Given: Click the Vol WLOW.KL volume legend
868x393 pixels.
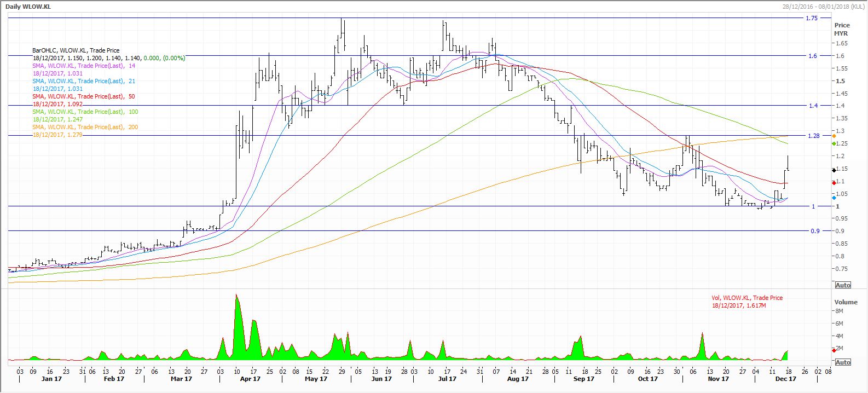Looking at the screenshot, I should (x=747, y=298).
